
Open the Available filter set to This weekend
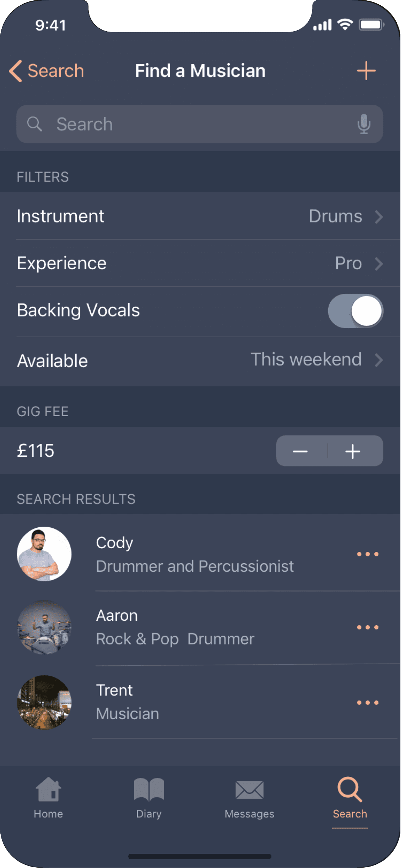click(200, 361)
